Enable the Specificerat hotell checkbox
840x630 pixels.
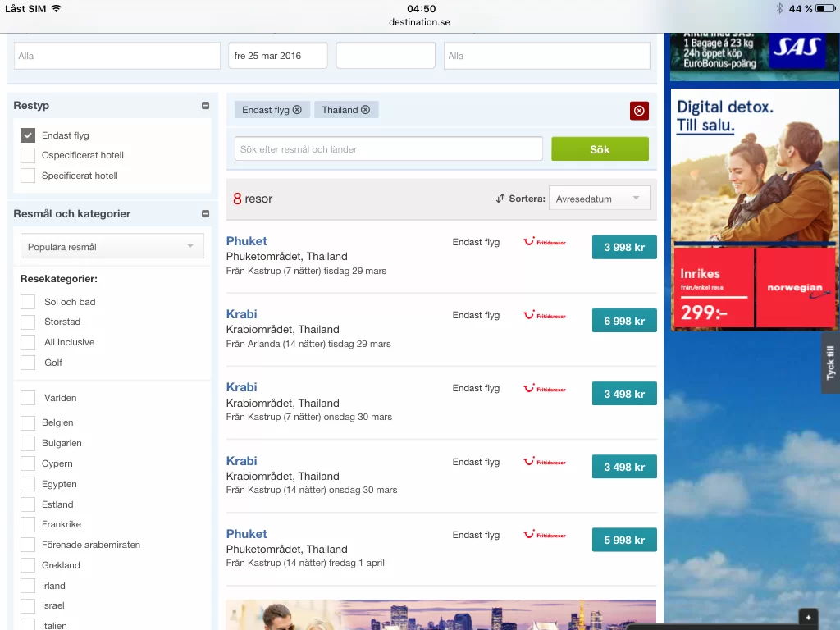pyautogui.click(x=28, y=176)
